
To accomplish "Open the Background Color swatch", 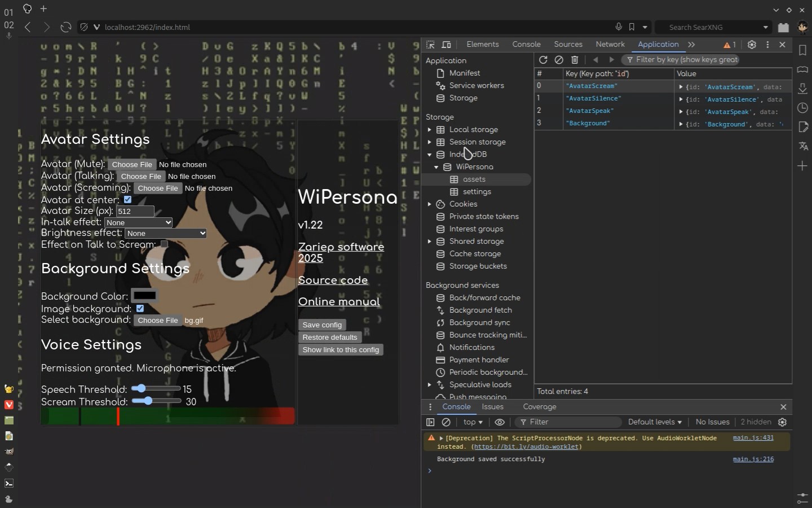I will [x=145, y=296].
